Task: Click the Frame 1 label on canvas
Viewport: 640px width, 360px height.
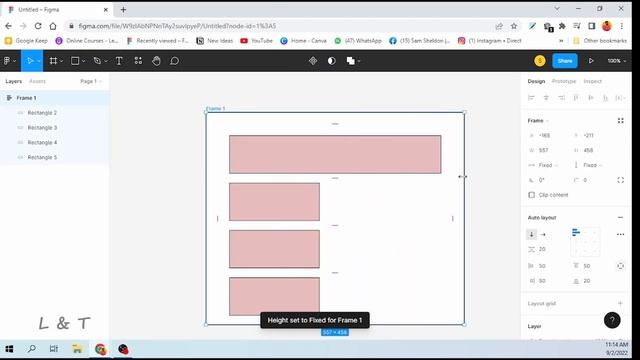Action: tap(216, 109)
